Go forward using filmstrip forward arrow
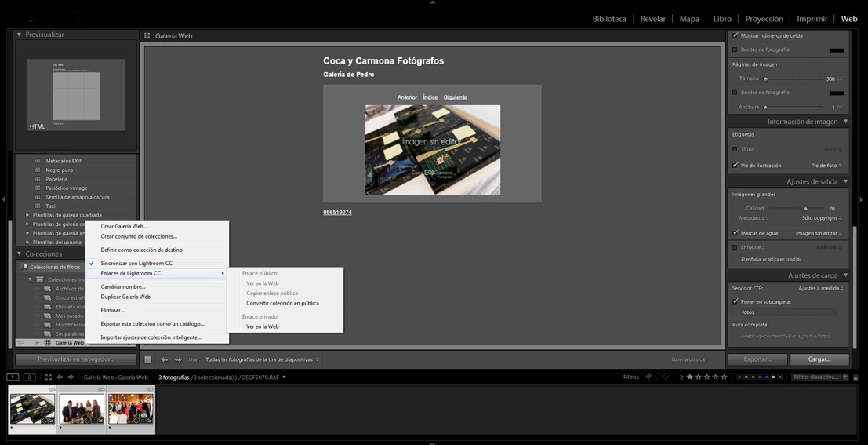Viewport: 868px width, 445px height. tap(71, 378)
